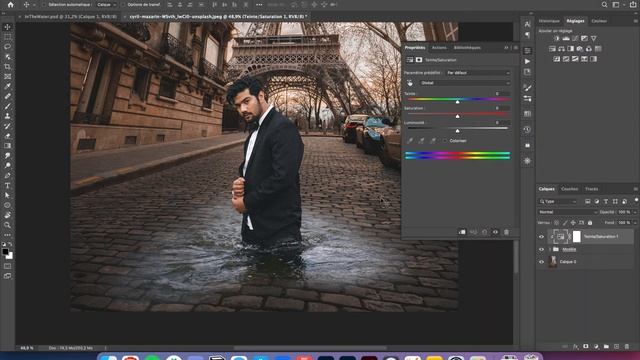Screen dimensions: 640x360
Task: Select the History Brush tool
Action: point(7,126)
